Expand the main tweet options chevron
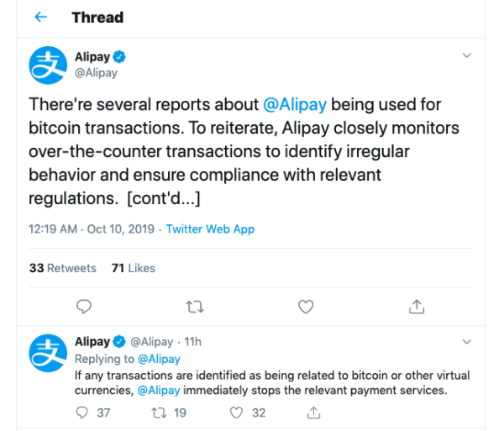The image size is (504, 431). pyautogui.click(x=468, y=56)
